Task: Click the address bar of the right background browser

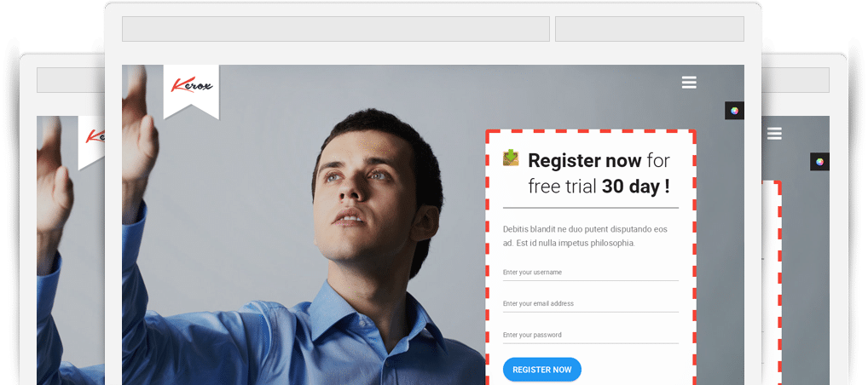Action: (796, 80)
